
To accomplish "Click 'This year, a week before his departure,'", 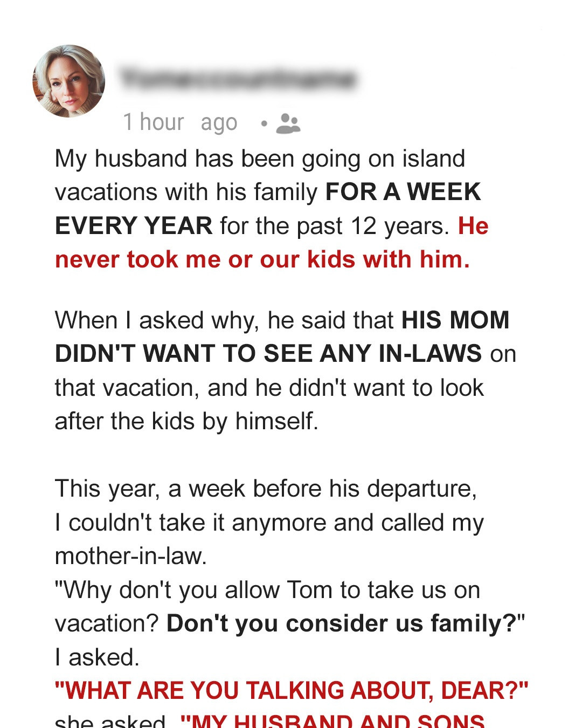I will 266,489.
